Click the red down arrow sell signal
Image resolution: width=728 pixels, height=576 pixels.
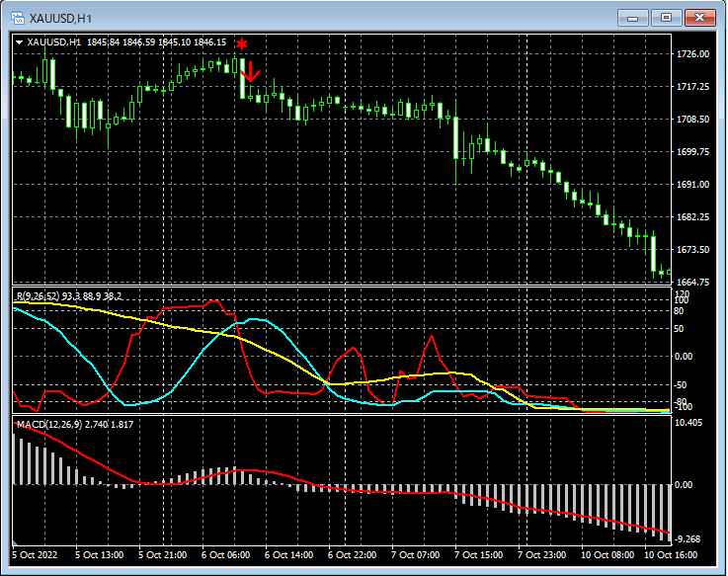pos(251,70)
